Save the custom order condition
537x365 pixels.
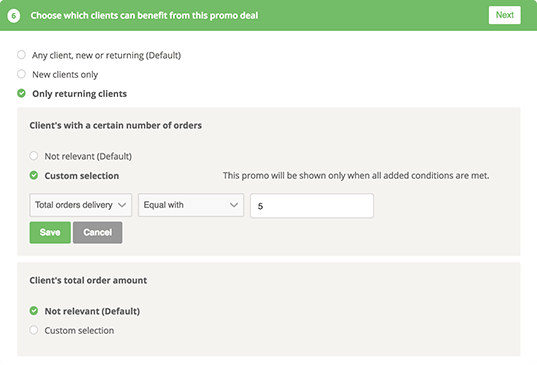click(50, 232)
